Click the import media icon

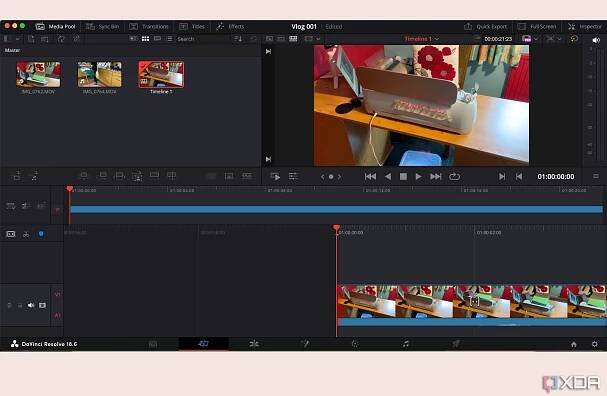[31, 39]
